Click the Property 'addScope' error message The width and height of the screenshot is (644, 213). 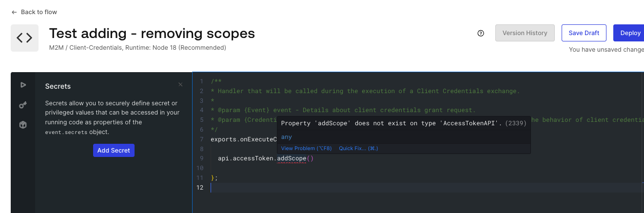(x=391, y=123)
